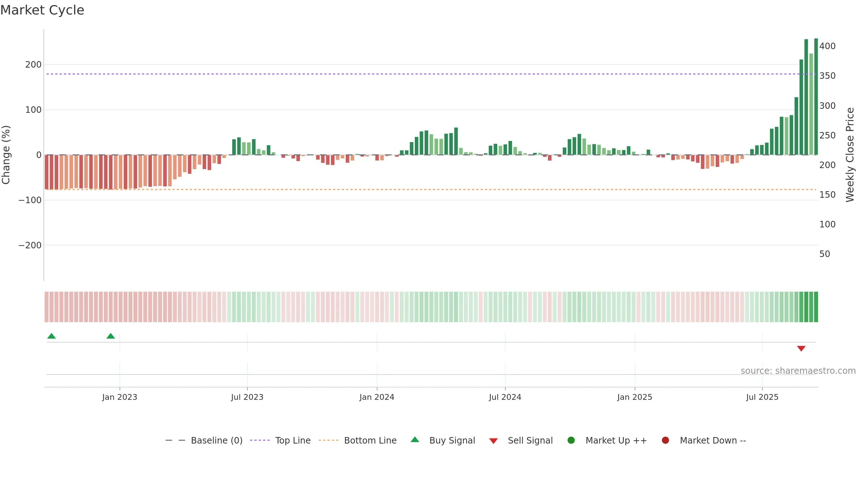This screenshot has width=868, height=488.
Task: Click the Market Down -- red dot
Action: click(665, 440)
